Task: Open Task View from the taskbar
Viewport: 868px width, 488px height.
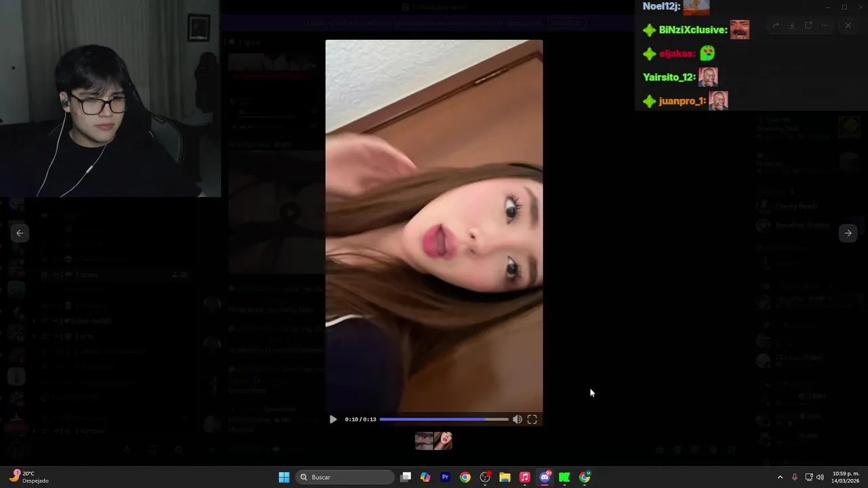Action: pos(406,477)
